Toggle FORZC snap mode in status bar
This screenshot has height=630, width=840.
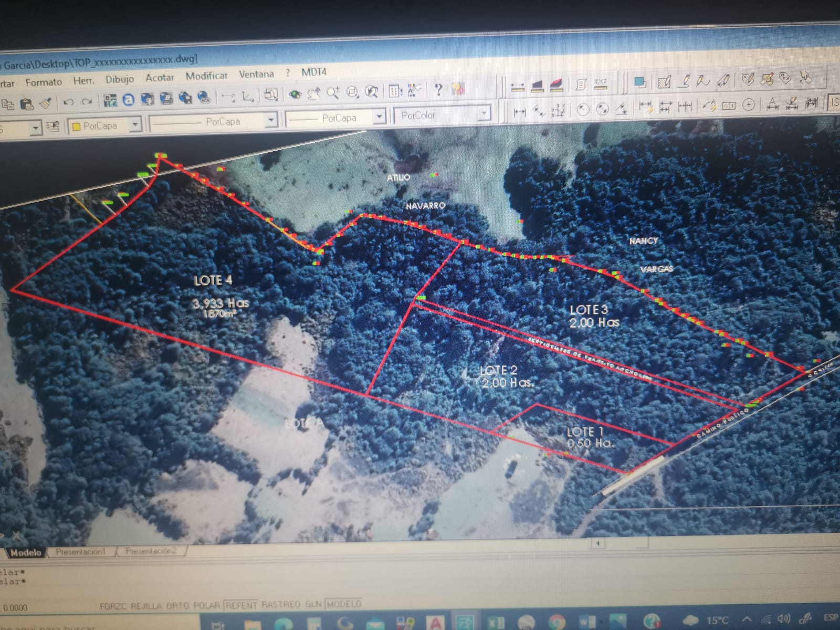(x=113, y=606)
